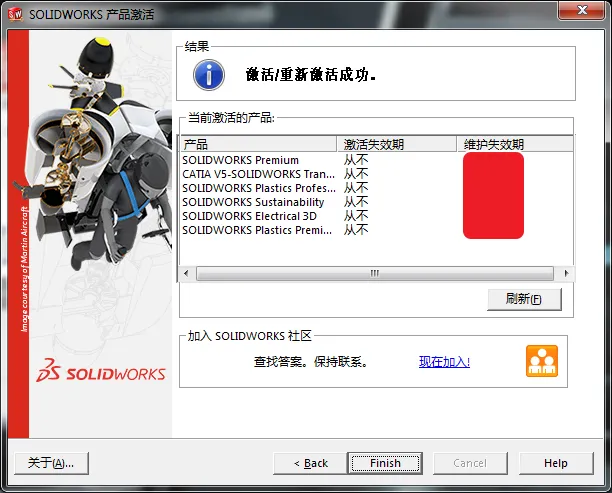Click the horizontal scrollbar left arrow

186,273
